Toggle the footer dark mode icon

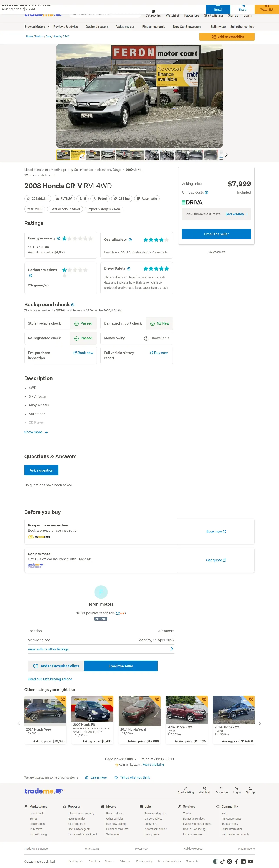pyautogui.click(x=216, y=861)
